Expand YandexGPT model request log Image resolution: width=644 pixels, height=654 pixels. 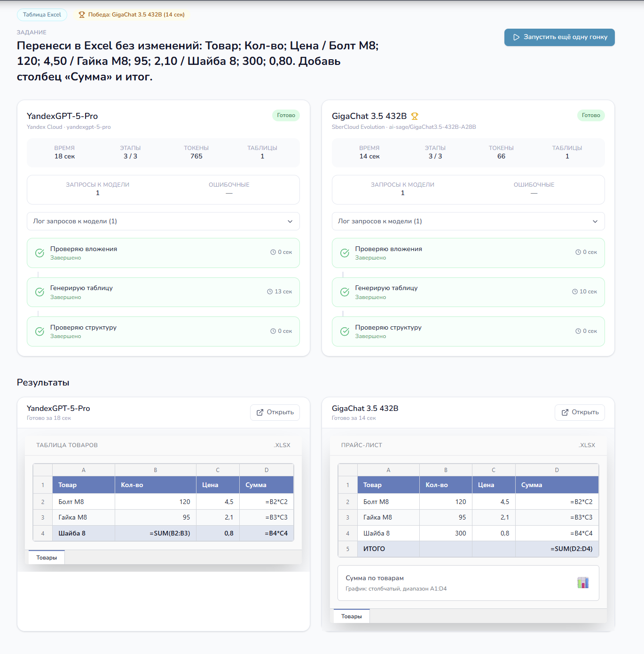point(163,221)
